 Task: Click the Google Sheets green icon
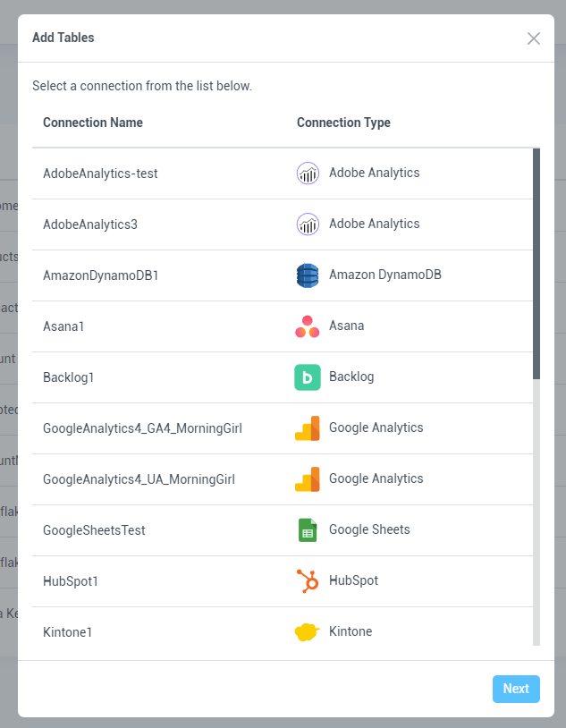[308, 530]
